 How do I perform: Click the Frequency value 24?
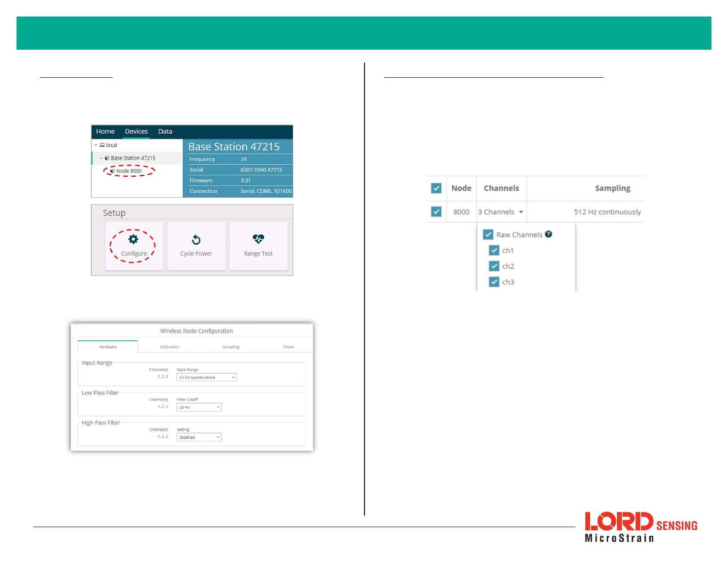click(244, 159)
